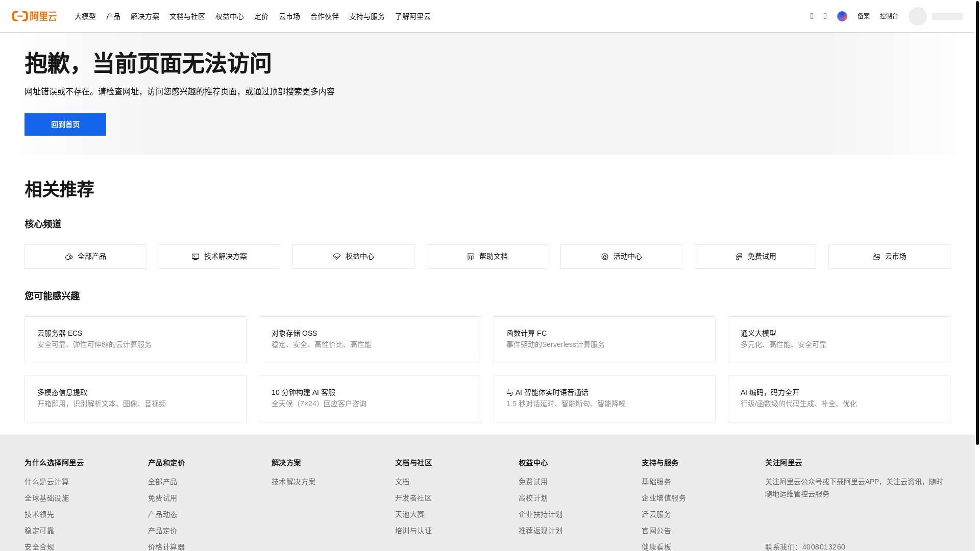The image size is (980, 551).
Task: Click footer link 产品动态
Action: [163, 514]
